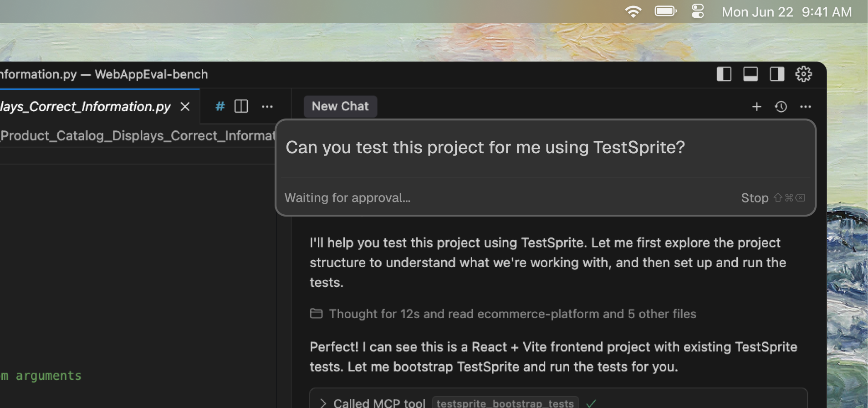The width and height of the screenshot is (868, 408).
Task: Toggle the primary left sidebar layout icon
Action: (724, 74)
